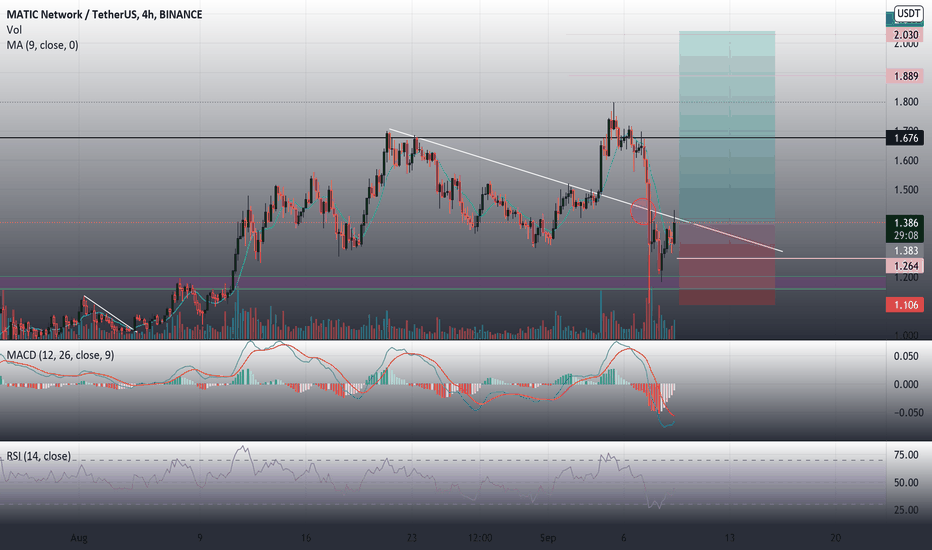This screenshot has height=550, width=932.
Task: Click the 0.000 MACD axis value
Action: coord(906,385)
